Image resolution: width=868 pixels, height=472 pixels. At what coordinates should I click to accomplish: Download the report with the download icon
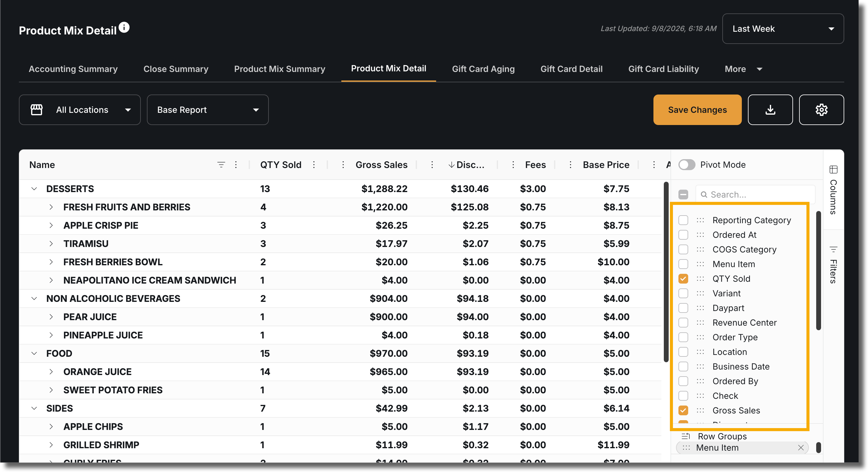[x=770, y=109]
